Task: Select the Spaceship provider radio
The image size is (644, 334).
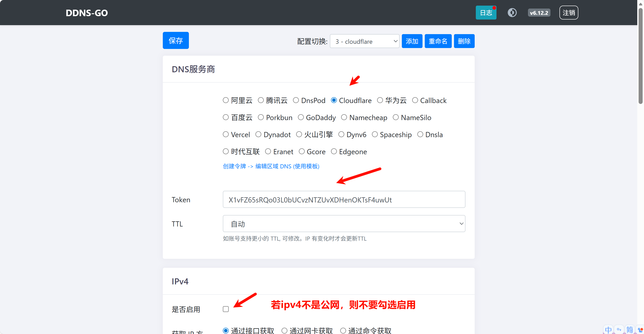Action: pyautogui.click(x=374, y=134)
